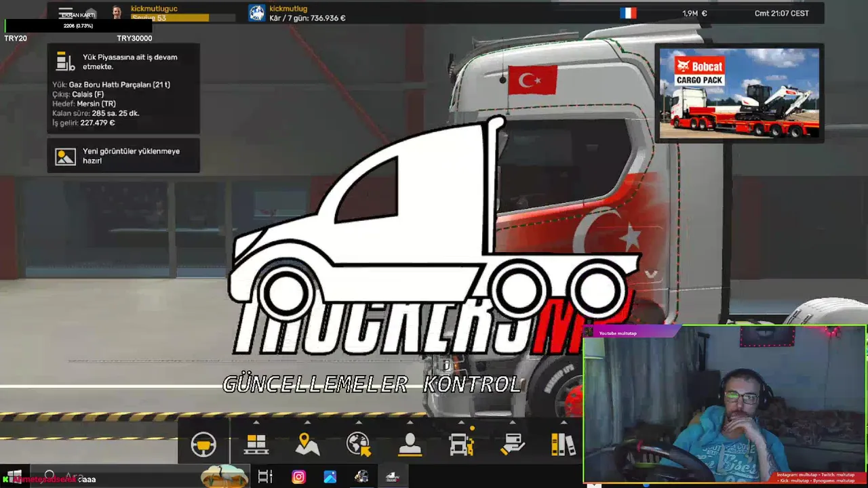Click the bird illustration in search box

tap(225, 476)
